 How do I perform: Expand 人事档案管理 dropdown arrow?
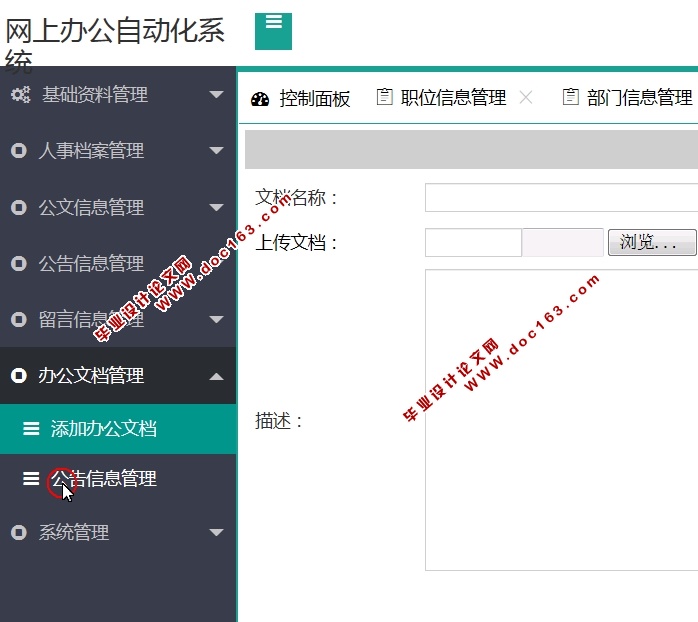pyautogui.click(x=216, y=150)
